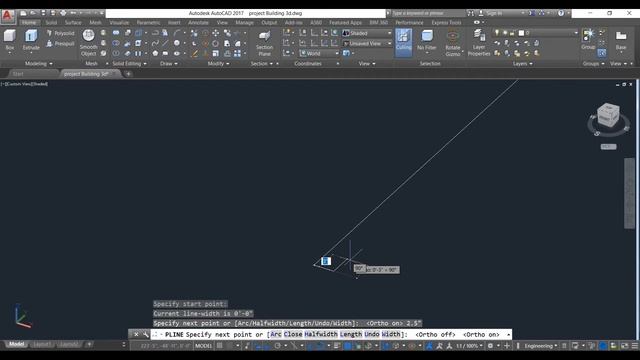The height and width of the screenshot is (360, 640).
Task: Expand the Modify panel
Action: point(218,64)
